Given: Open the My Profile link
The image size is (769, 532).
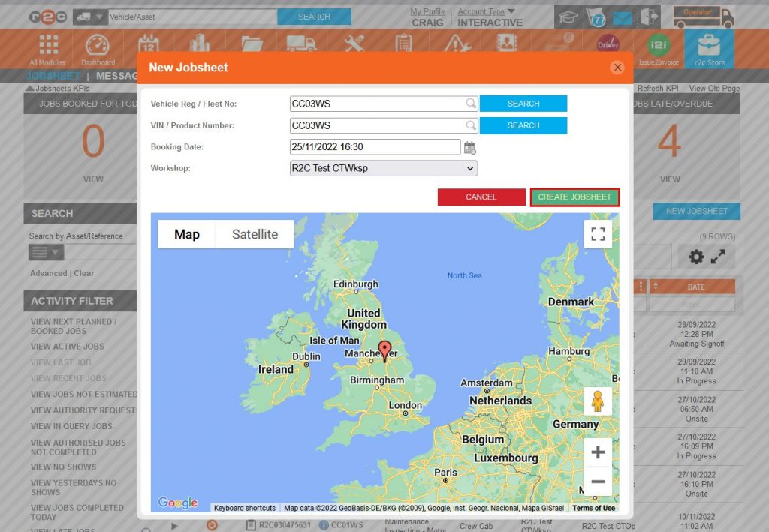Looking at the screenshot, I should tap(427, 13).
